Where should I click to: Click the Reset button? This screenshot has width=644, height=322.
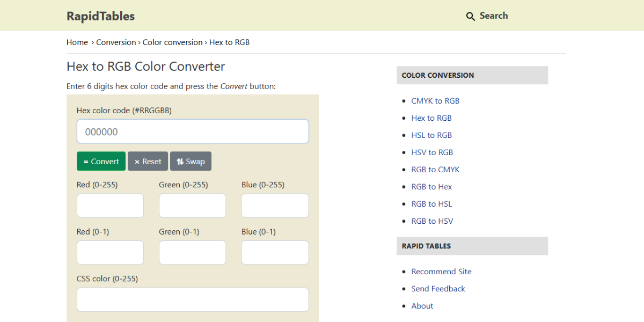[148, 162]
